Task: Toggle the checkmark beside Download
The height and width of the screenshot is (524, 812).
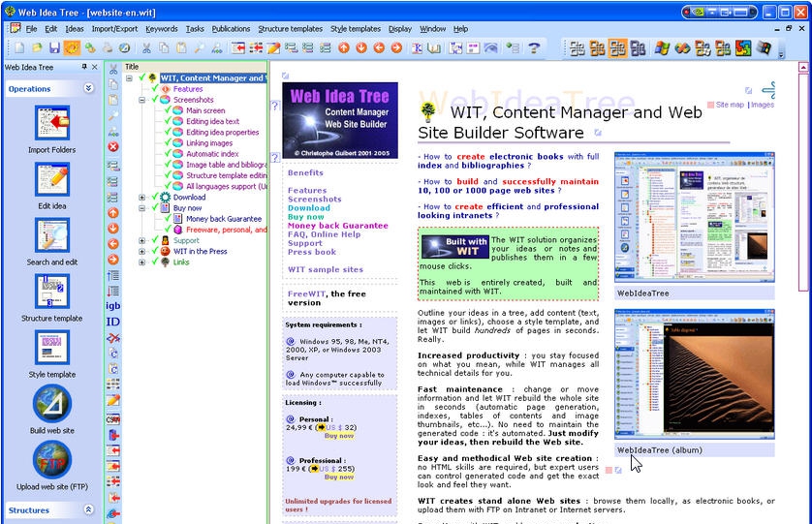Action: click(x=155, y=198)
